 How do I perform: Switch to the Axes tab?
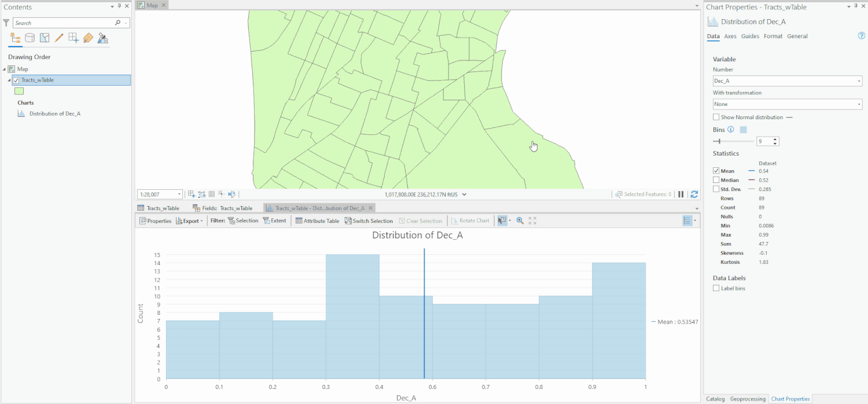tap(730, 36)
